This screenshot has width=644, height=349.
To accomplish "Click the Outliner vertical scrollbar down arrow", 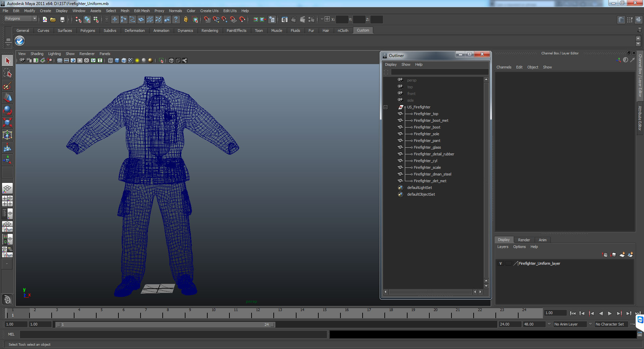I will [486, 286].
